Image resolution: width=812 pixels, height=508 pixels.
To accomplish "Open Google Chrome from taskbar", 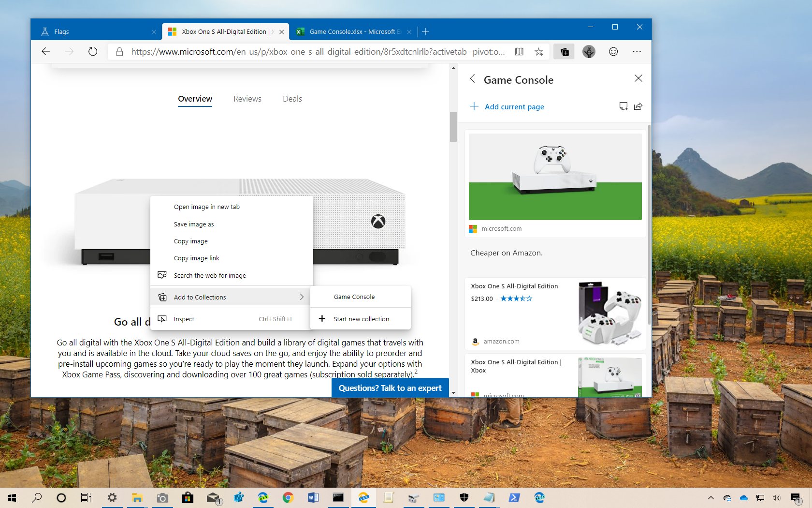I will click(288, 498).
